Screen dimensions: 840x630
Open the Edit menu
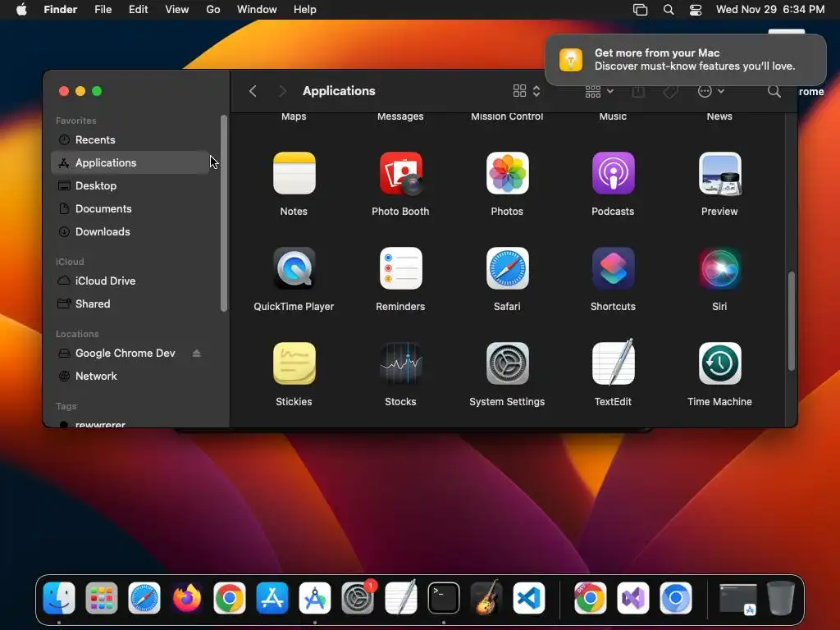click(x=138, y=10)
